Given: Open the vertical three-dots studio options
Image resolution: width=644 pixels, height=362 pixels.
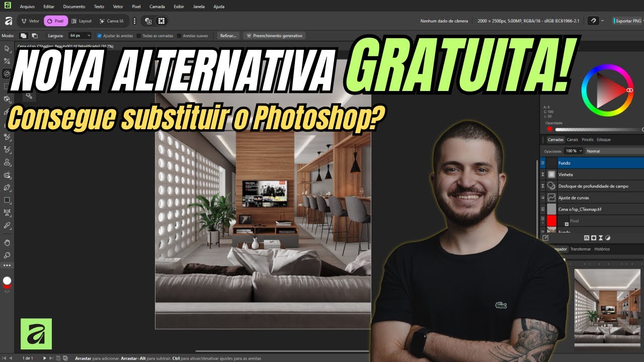Looking at the screenshot, I should (x=134, y=21).
